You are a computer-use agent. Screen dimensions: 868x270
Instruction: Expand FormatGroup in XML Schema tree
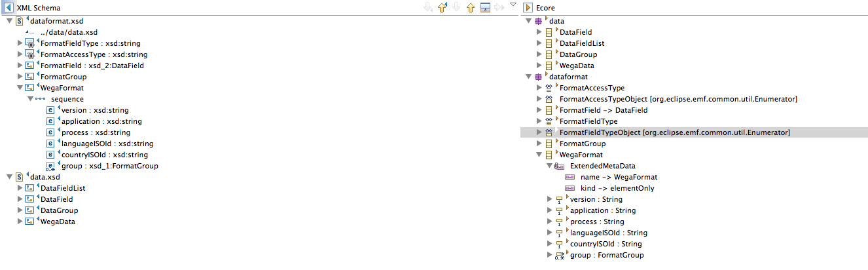pyautogui.click(x=20, y=77)
